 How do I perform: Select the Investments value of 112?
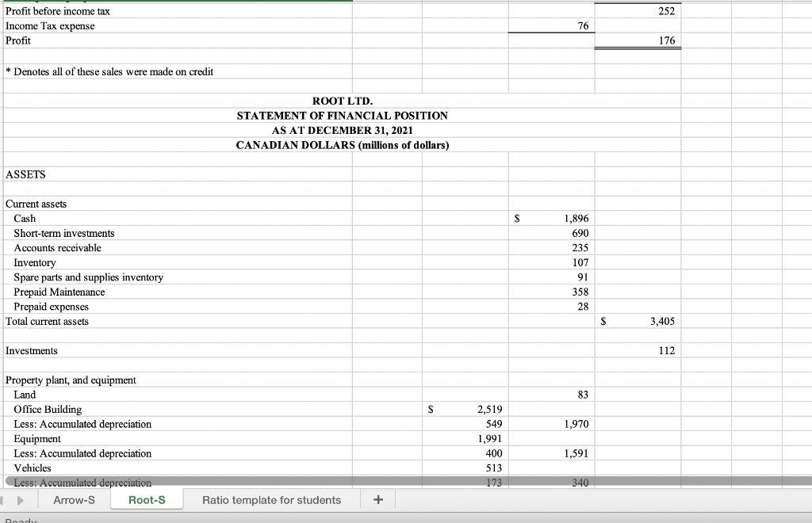pyautogui.click(x=664, y=350)
